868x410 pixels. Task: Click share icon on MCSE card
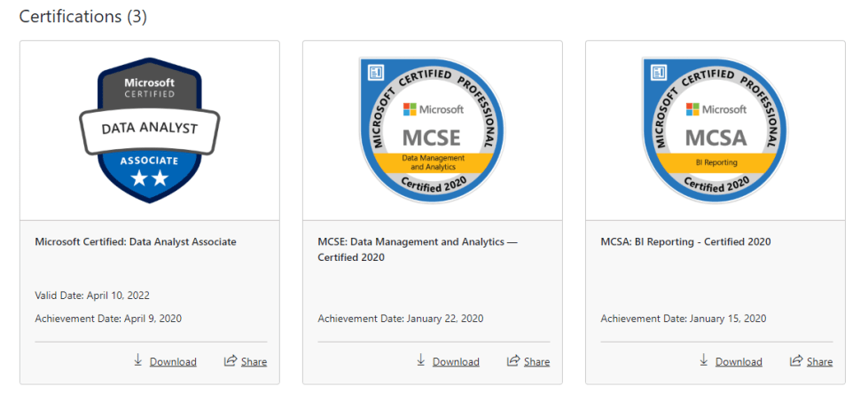click(x=512, y=360)
